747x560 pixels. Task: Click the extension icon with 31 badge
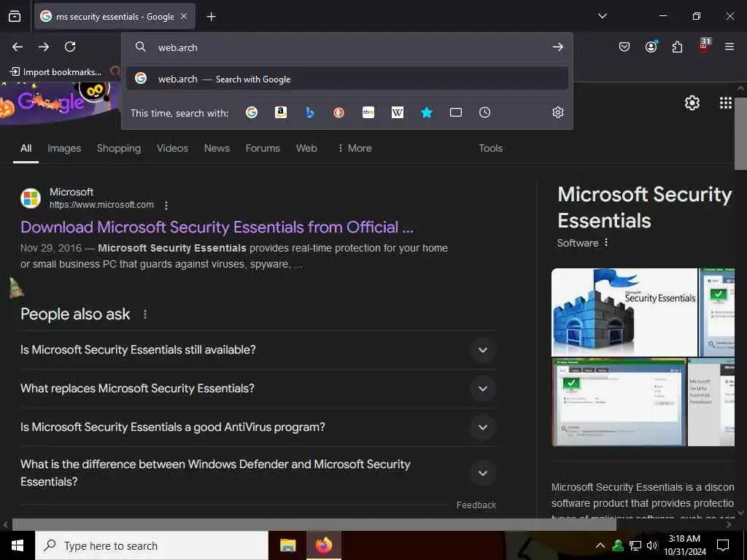click(704, 46)
